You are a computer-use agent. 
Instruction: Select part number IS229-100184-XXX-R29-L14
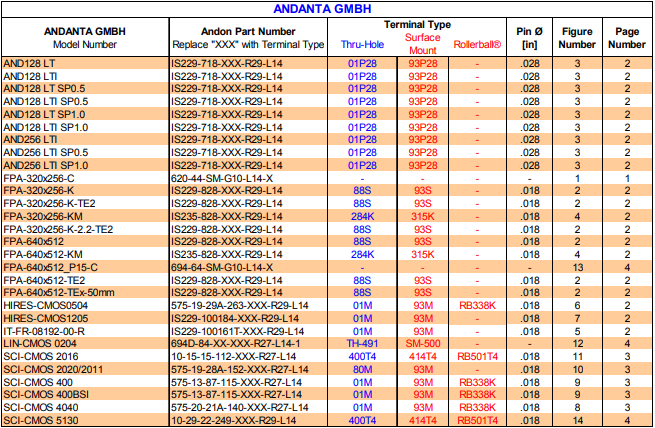[x=233, y=318]
